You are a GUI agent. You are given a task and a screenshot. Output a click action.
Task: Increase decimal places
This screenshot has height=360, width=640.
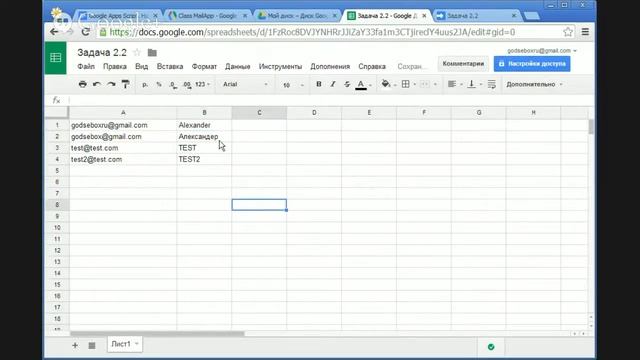pyautogui.click(x=187, y=84)
